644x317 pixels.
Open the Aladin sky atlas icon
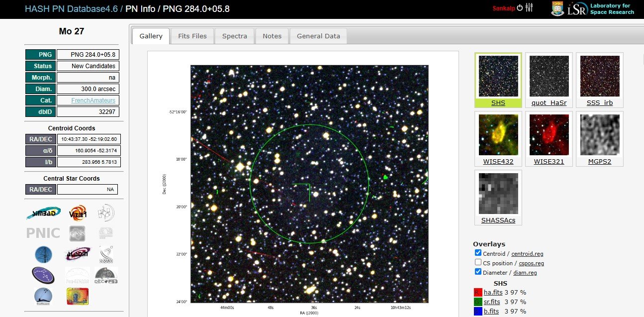[78, 254]
